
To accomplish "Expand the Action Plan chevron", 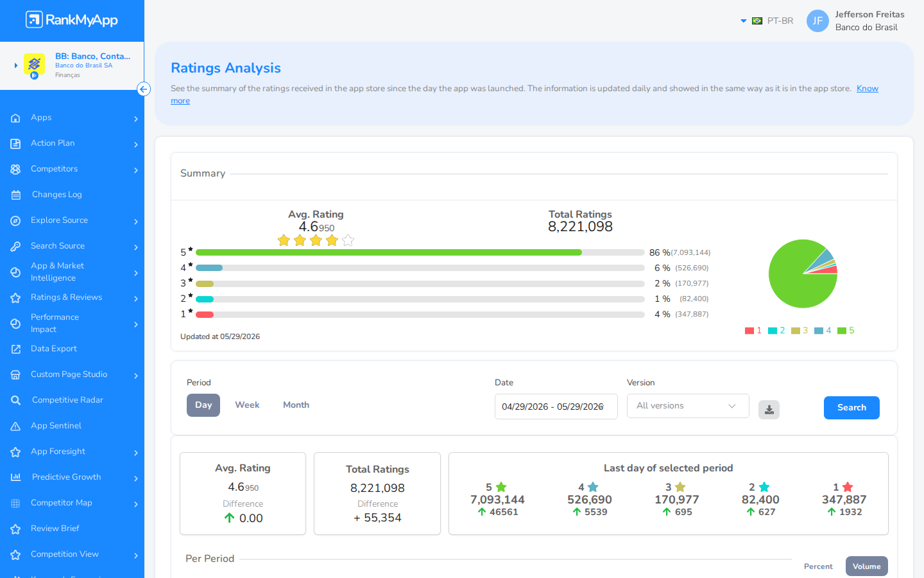I will (x=136, y=144).
